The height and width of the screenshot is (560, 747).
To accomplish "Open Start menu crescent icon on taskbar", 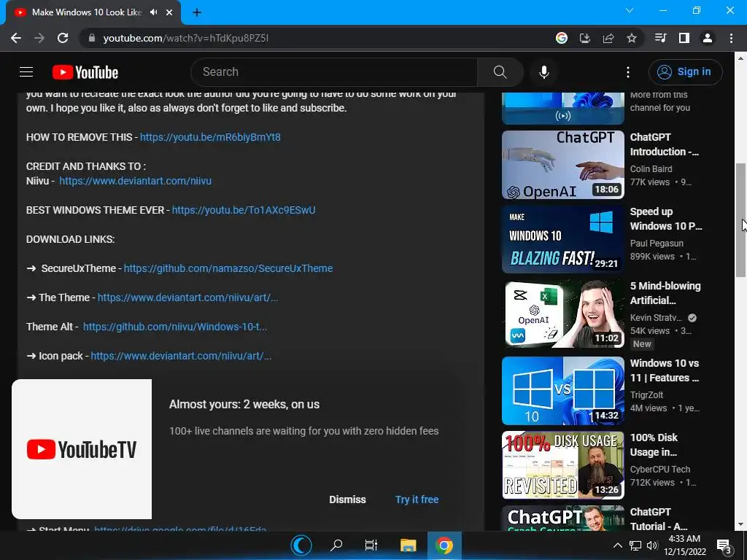I will (x=301, y=545).
